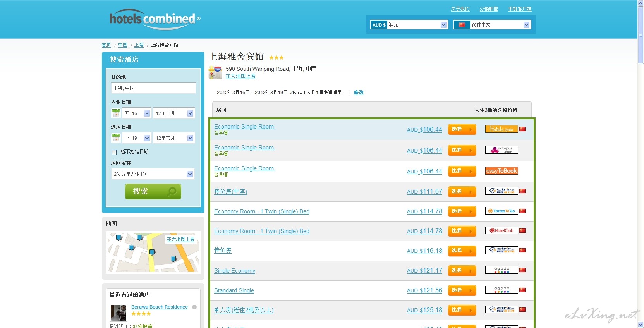Click the destination field 上海, 中国

coord(153,88)
